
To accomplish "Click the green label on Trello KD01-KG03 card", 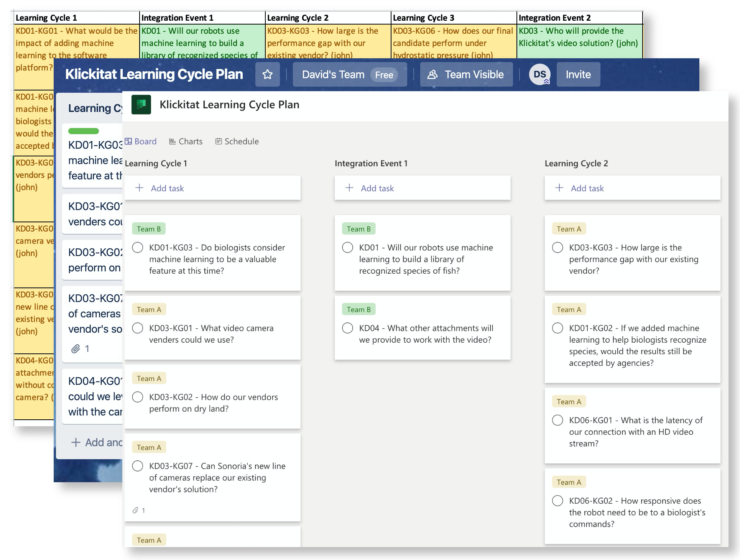I will pyautogui.click(x=84, y=131).
